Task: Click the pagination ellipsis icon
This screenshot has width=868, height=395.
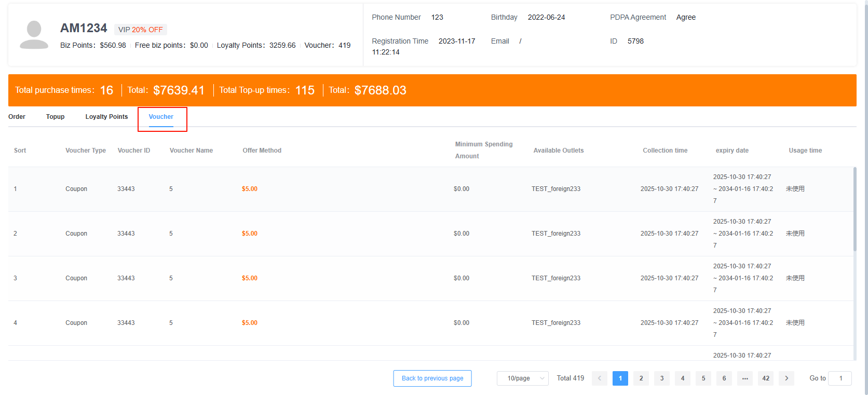Action: (745, 378)
